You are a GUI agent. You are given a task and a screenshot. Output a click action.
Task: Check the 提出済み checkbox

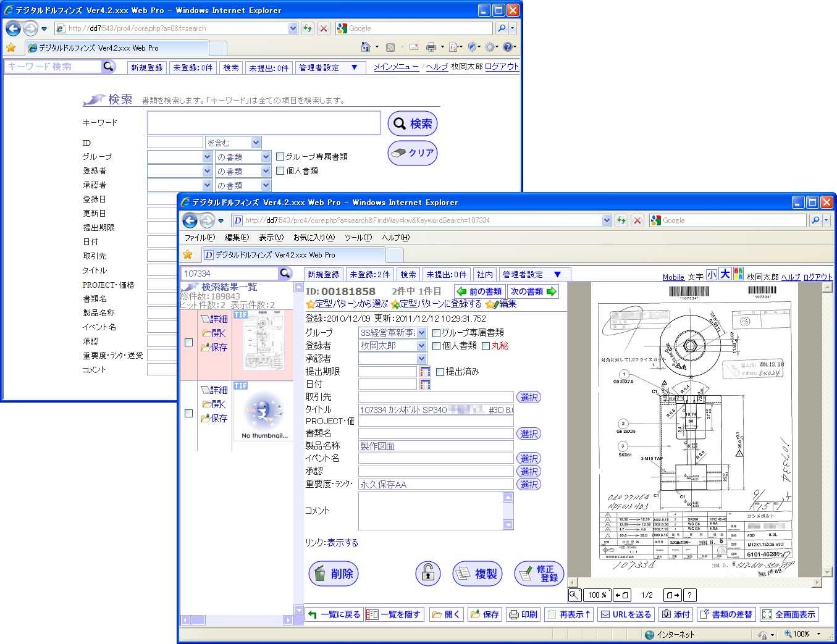click(440, 372)
